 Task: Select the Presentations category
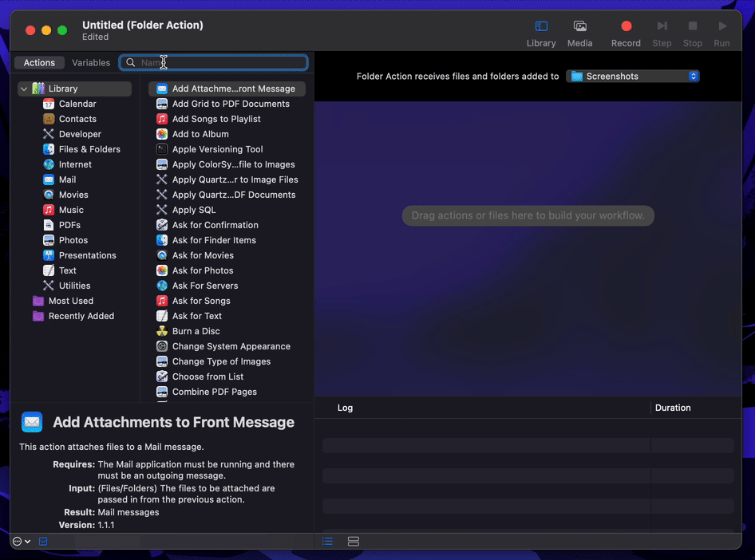click(87, 255)
